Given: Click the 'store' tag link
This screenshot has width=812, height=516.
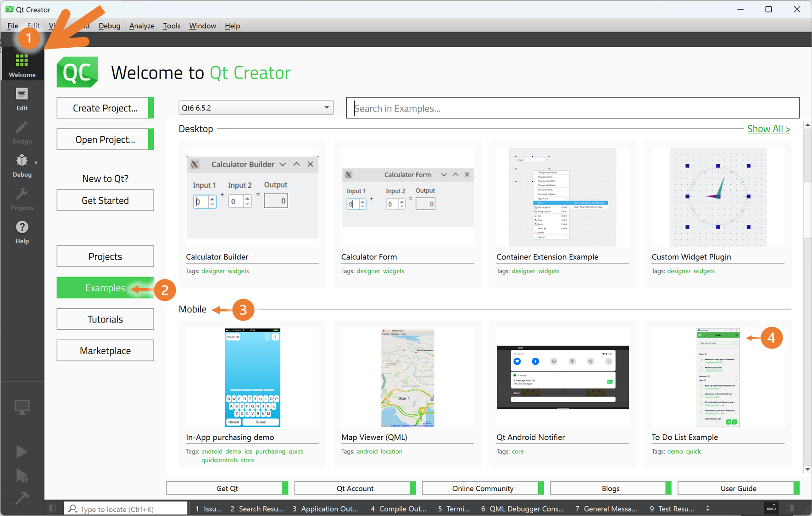Looking at the screenshot, I should pyautogui.click(x=247, y=460).
